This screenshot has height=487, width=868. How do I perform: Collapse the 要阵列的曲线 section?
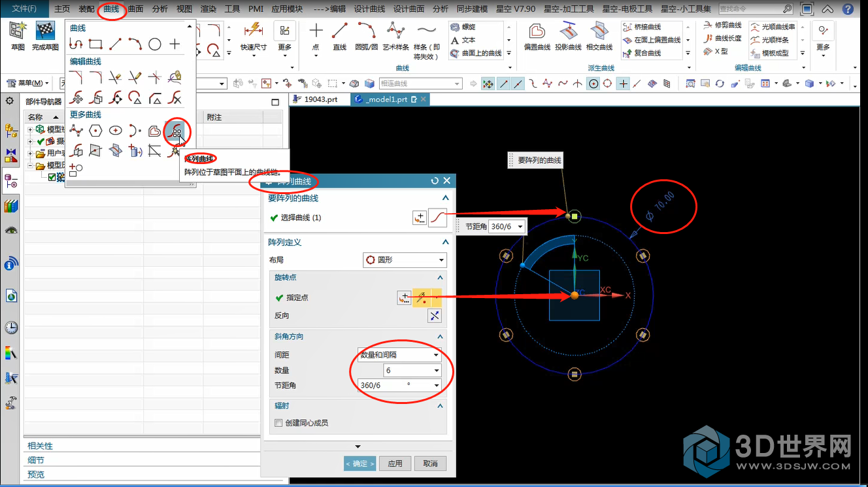446,198
